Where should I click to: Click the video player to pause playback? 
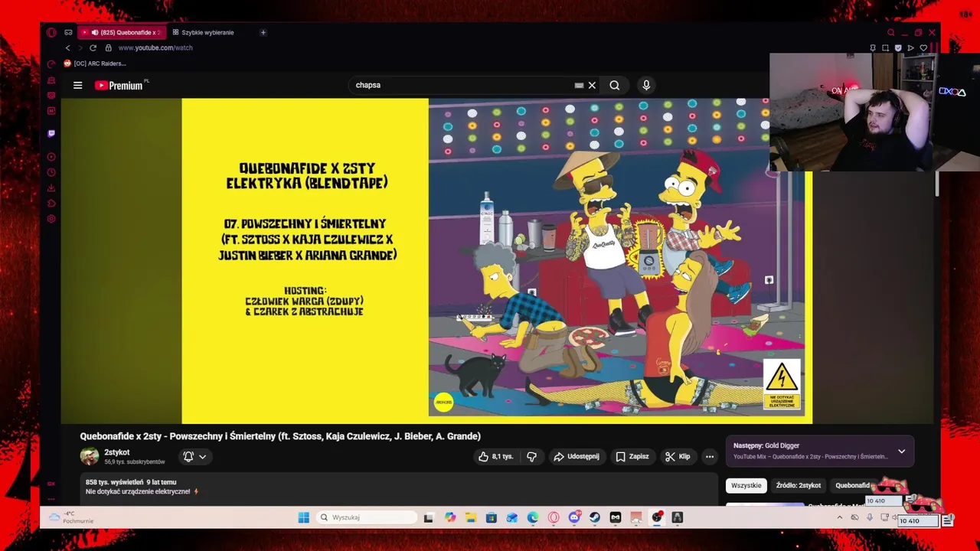497,260
